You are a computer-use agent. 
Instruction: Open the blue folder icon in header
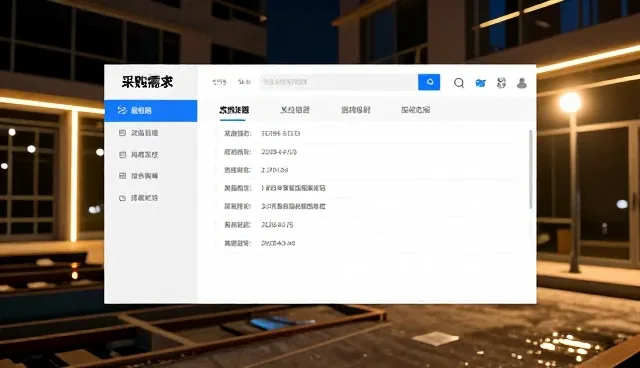[480, 83]
